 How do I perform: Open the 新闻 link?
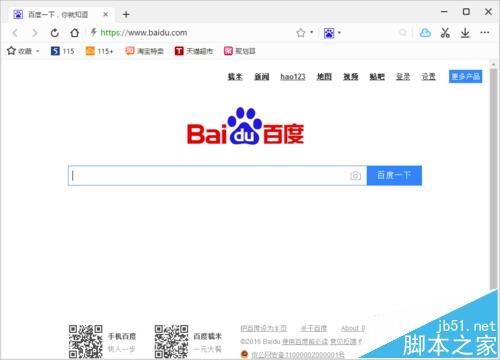[x=262, y=77]
